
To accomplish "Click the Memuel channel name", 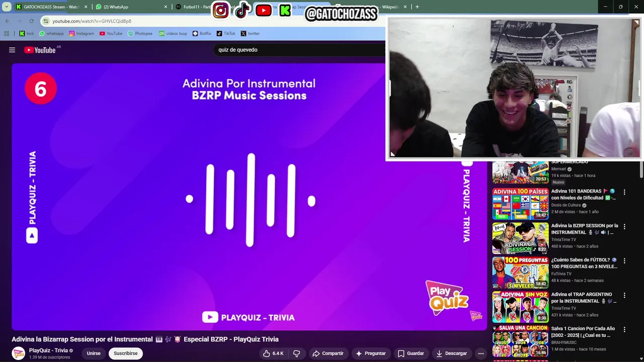I will (558, 169).
